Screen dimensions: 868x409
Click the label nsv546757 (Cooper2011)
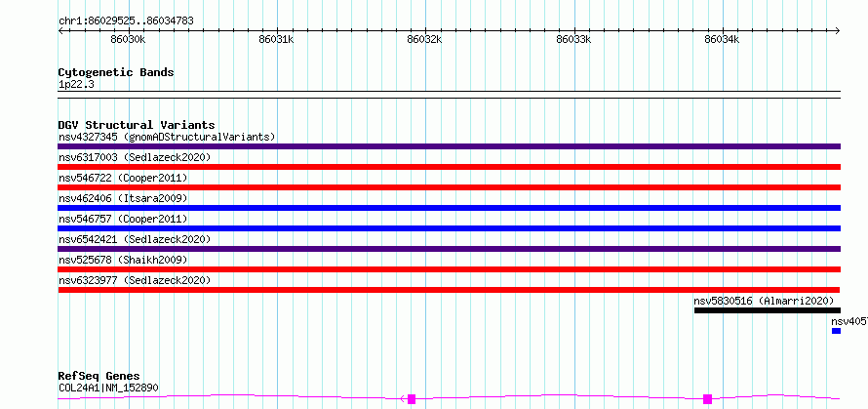coord(123,219)
